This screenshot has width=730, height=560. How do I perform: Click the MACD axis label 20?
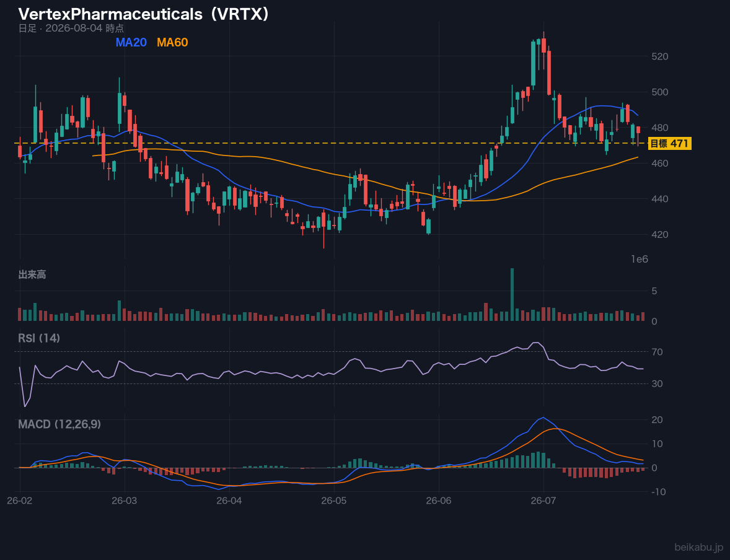click(x=657, y=420)
